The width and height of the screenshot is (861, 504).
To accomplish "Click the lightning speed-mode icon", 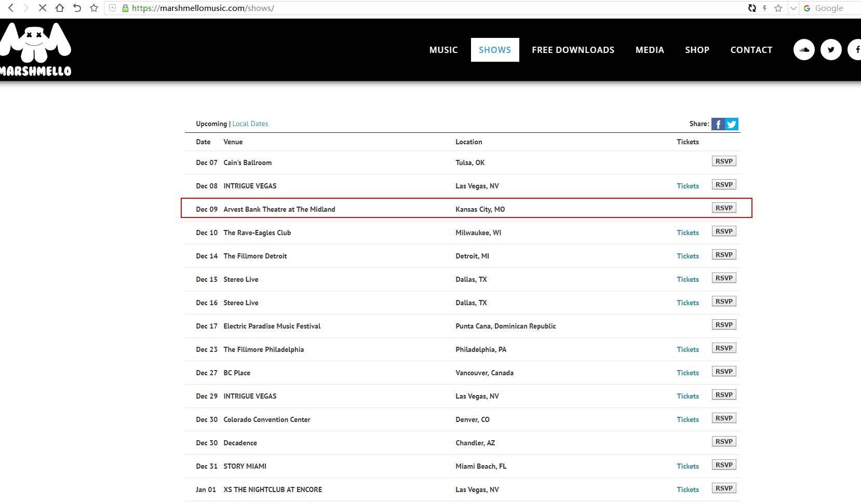I will pos(764,8).
